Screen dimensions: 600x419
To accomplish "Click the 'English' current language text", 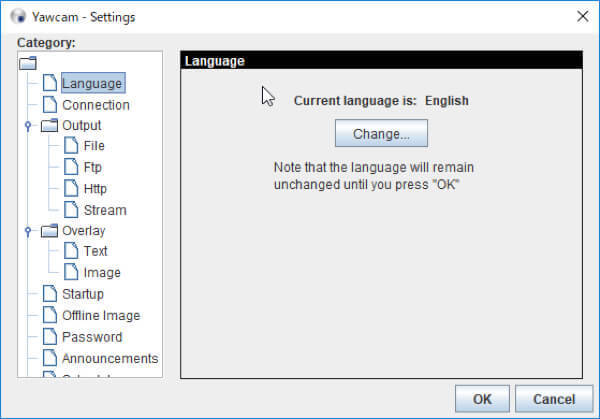I will click(447, 101).
